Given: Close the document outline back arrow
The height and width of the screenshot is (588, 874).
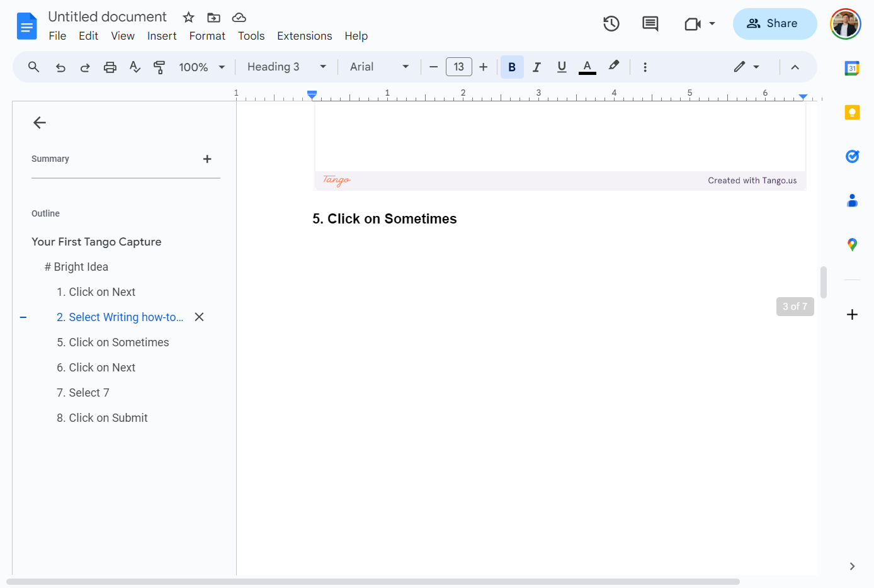Looking at the screenshot, I should [x=40, y=123].
